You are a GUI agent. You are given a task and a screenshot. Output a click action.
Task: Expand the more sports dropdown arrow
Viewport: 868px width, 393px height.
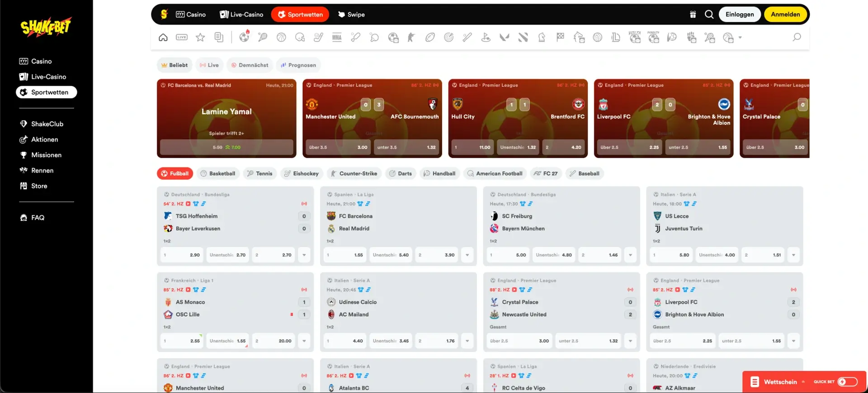pos(740,37)
